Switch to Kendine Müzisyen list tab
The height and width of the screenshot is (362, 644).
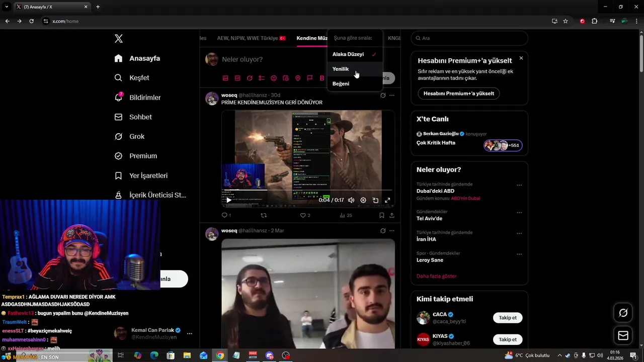coord(312,38)
